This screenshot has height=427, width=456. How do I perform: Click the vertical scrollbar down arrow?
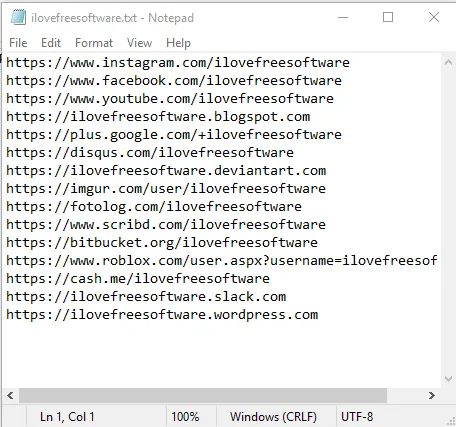click(x=448, y=379)
